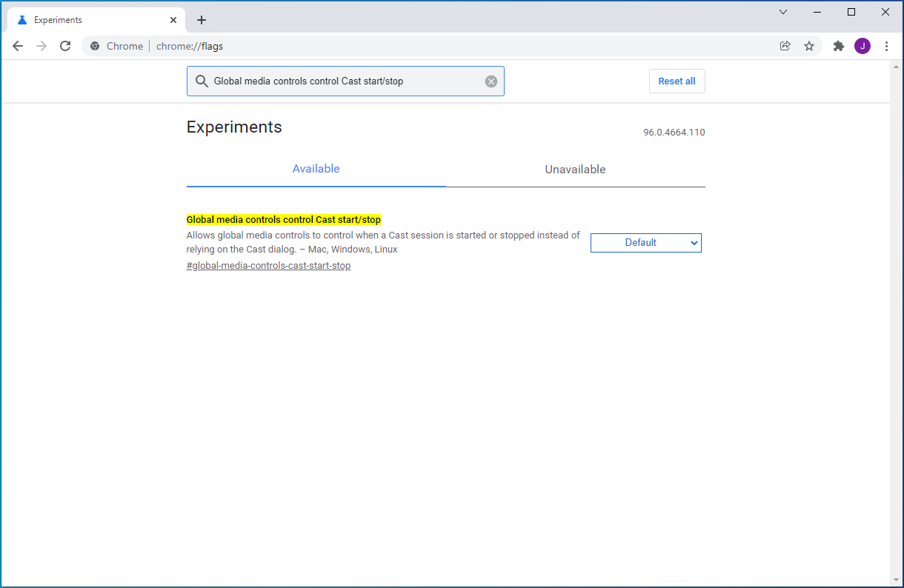Switch to the Unavailable tab

575,170
